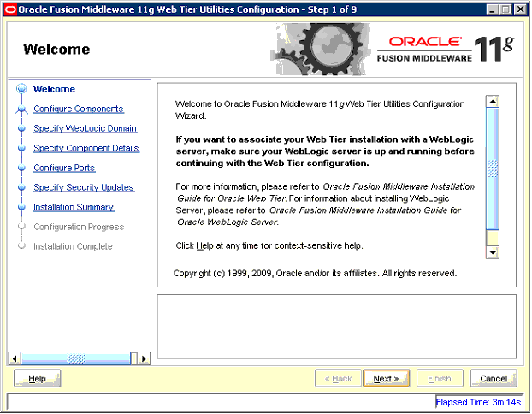
Task: Click the Specify Security Updates step bullet
Action: coord(21,187)
